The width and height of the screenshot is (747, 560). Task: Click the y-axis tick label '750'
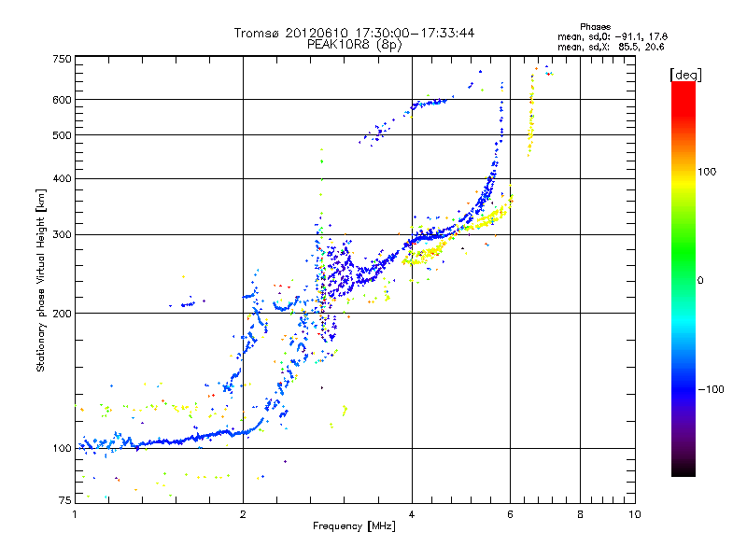pos(62,60)
